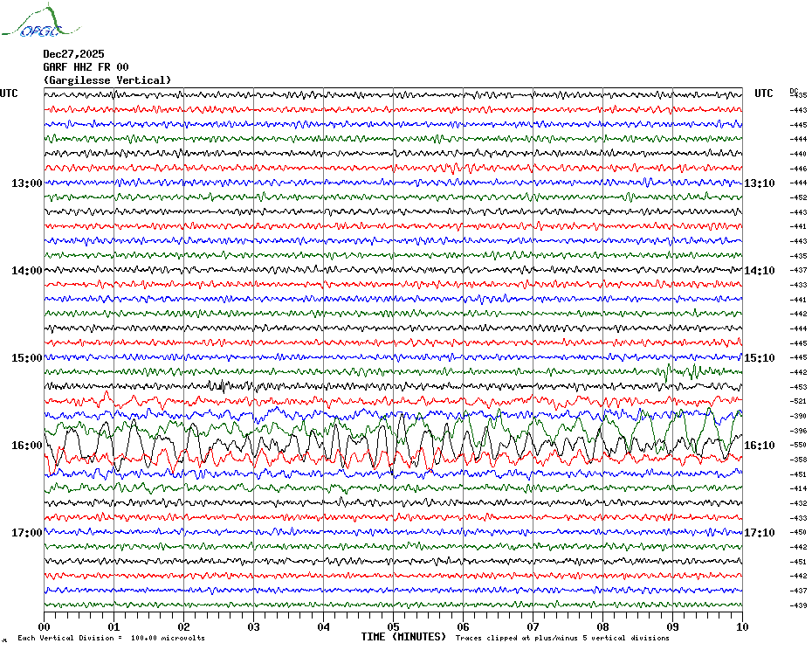Click the 16:10 label on right axis
The image size is (812, 650).
[759, 446]
